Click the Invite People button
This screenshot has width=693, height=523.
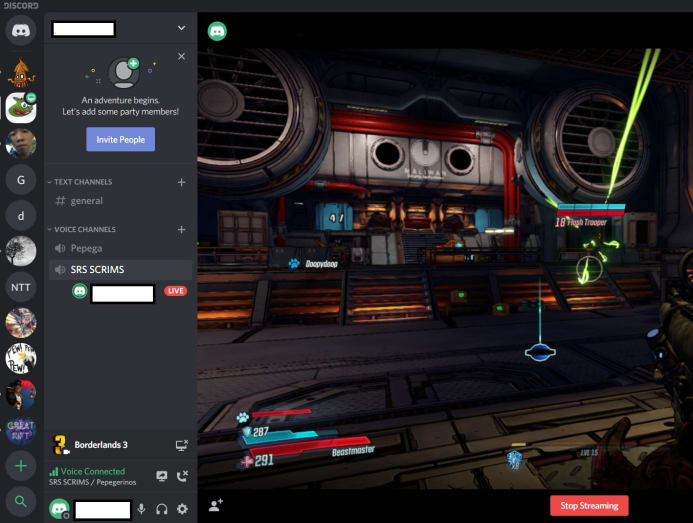coord(121,139)
